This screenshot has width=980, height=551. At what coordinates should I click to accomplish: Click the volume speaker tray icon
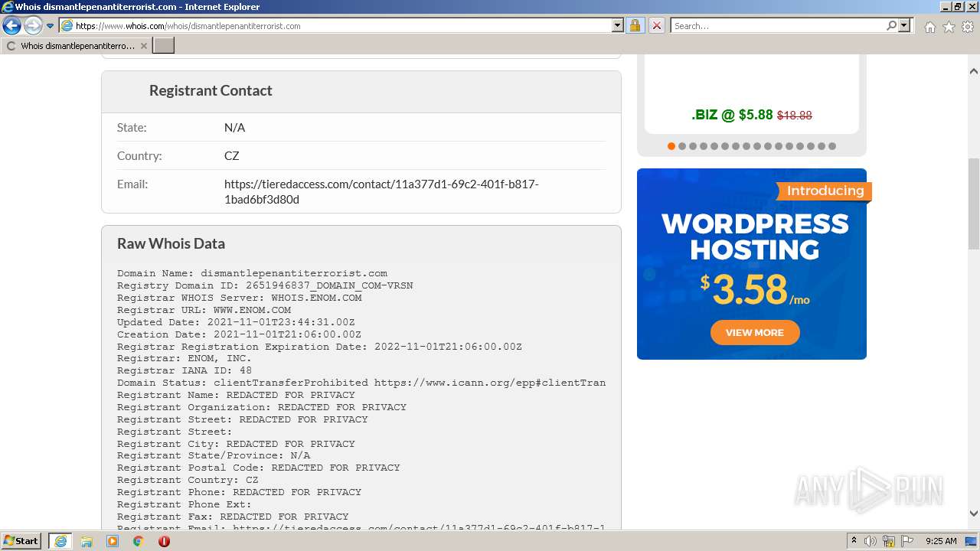tap(871, 541)
